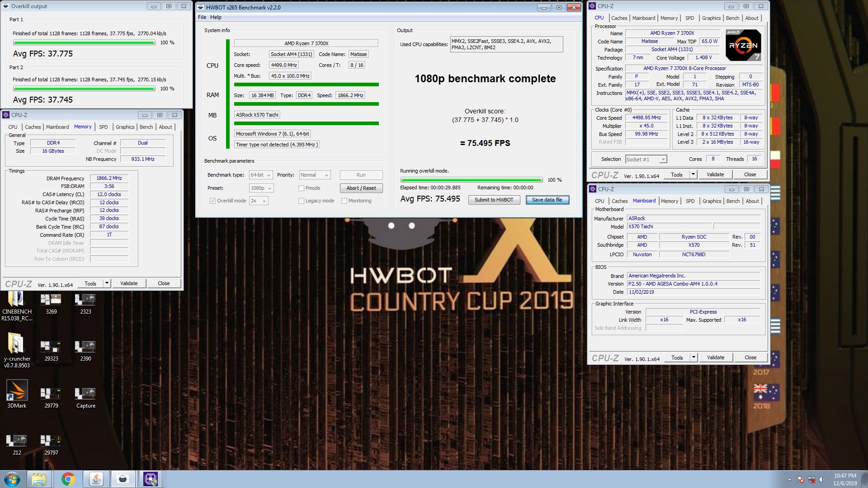
Task: Launch the 3DMark desktop shortcut
Action: pyautogui.click(x=17, y=394)
